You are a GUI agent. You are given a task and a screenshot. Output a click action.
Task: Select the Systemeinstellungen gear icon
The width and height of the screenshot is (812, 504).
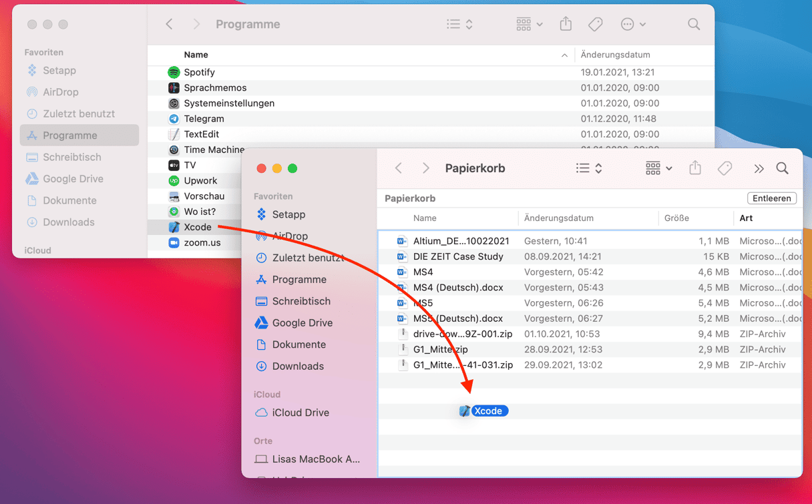coord(174,103)
